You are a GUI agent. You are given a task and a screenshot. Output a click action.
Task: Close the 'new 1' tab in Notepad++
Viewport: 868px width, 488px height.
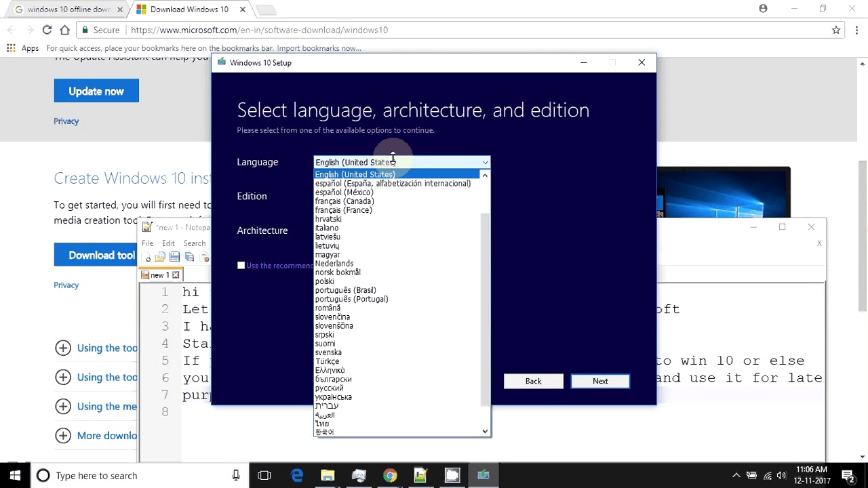click(x=176, y=274)
